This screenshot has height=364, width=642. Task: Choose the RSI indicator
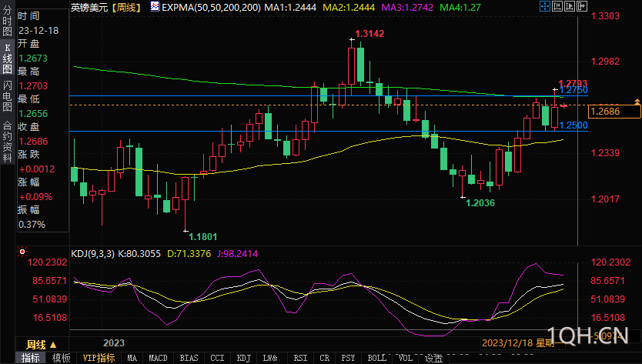tap(300, 358)
